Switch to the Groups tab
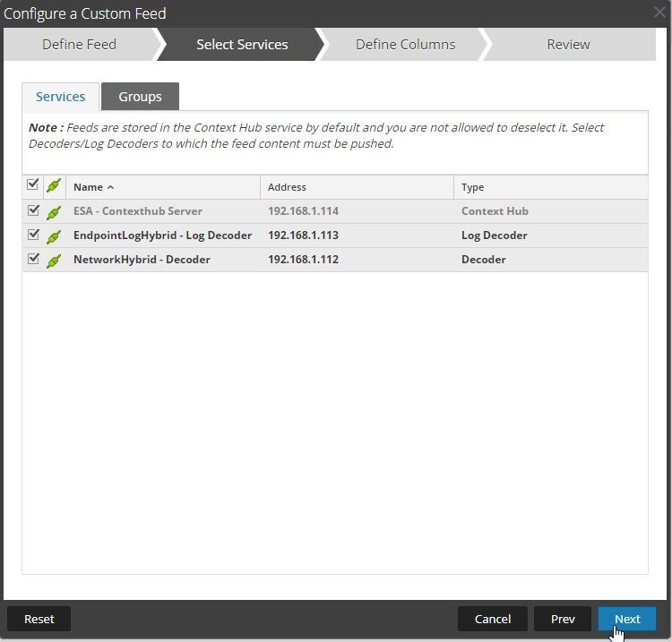Screen dimensions: 672x642 140,97
